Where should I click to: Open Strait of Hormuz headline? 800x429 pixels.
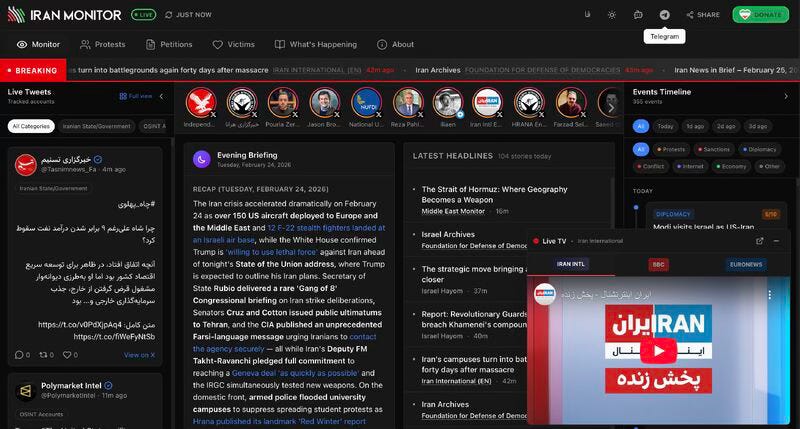tap(494, 194)
